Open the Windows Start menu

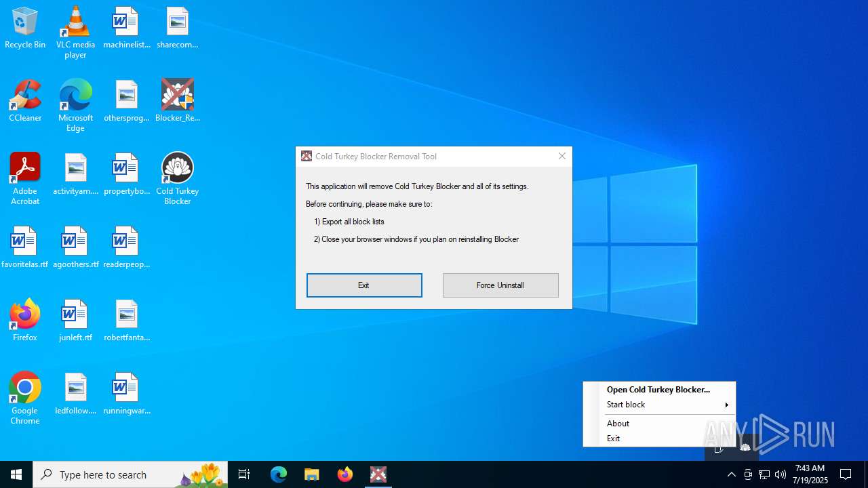[16, 474]
